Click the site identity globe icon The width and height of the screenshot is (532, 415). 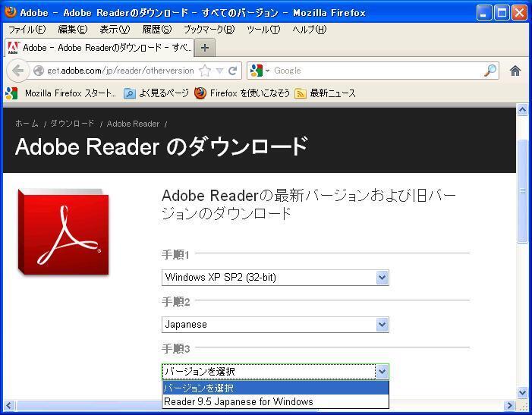(39, 71)
